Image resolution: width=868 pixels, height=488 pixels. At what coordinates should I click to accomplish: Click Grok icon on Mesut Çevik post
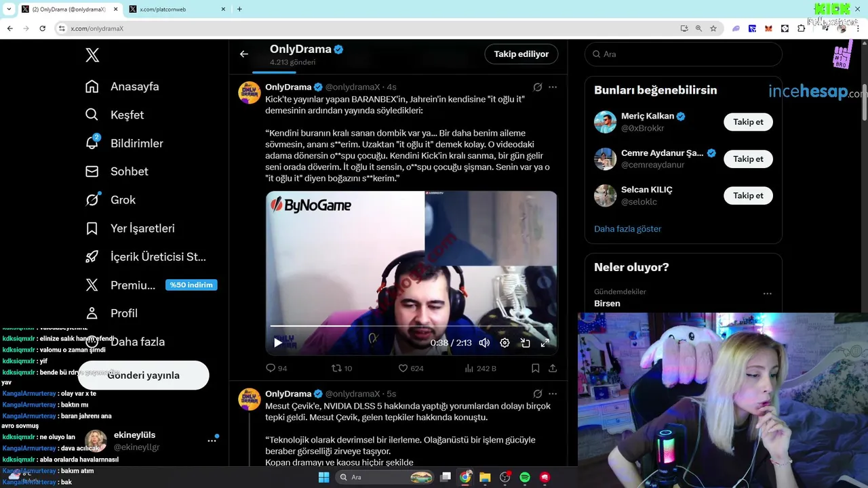[x=538, y=394]
